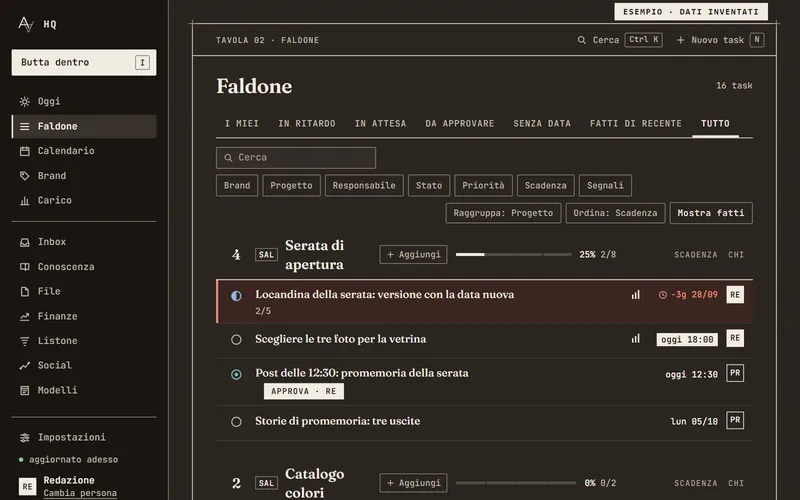Open Ordina: Scadenza sort dropdown

pos(615,213)
